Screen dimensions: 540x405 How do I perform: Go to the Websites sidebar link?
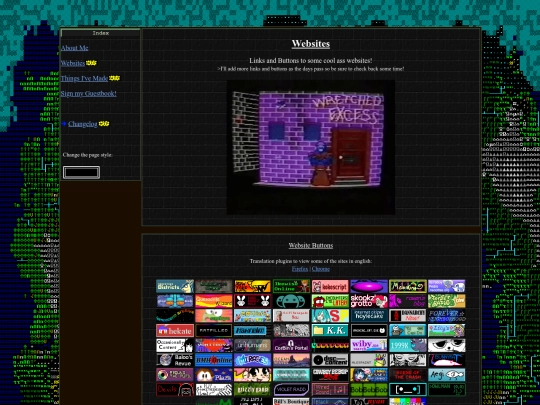[x=73, y=63]
